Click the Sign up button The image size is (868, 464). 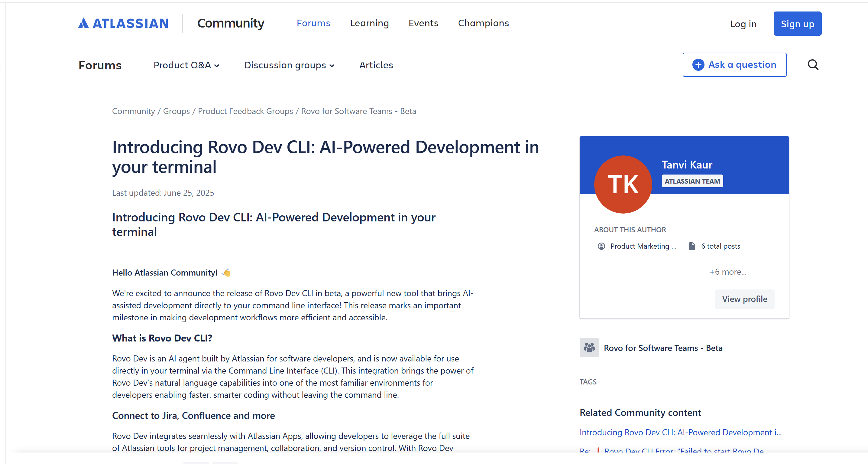798,24
